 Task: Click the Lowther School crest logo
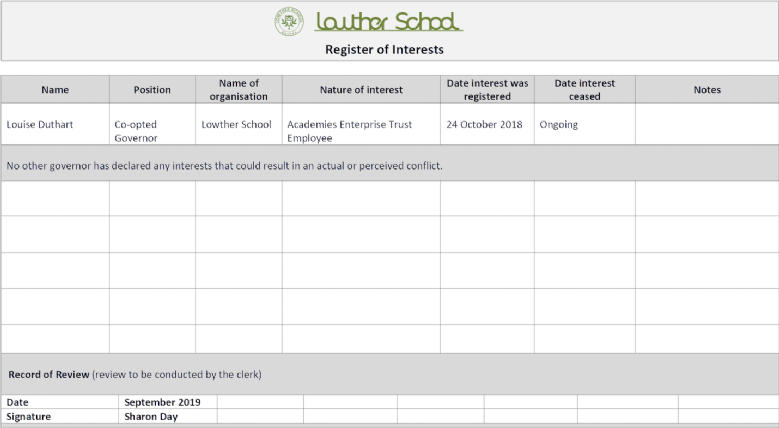click(x=289, y=21)
